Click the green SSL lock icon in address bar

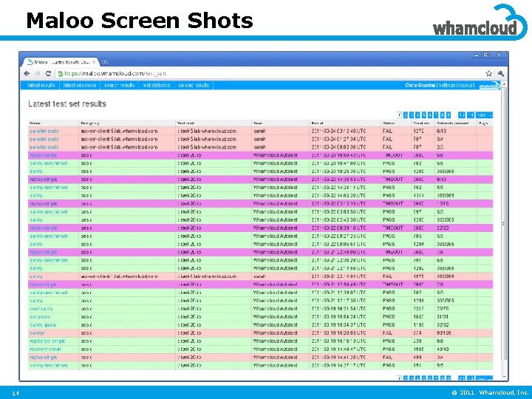click(61, 74)
